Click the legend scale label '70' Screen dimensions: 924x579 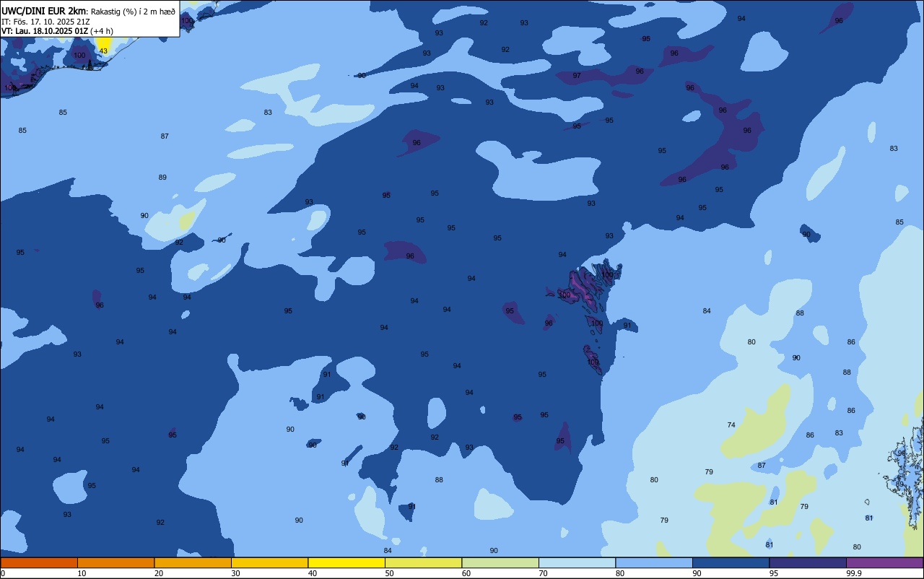click(543, 573)
